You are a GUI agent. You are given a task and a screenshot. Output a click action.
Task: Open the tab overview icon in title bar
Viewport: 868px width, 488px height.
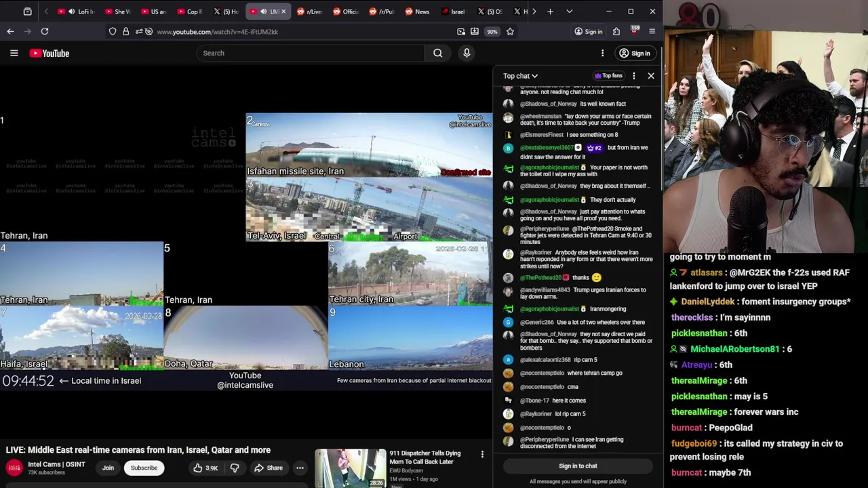tap(27, 12)
